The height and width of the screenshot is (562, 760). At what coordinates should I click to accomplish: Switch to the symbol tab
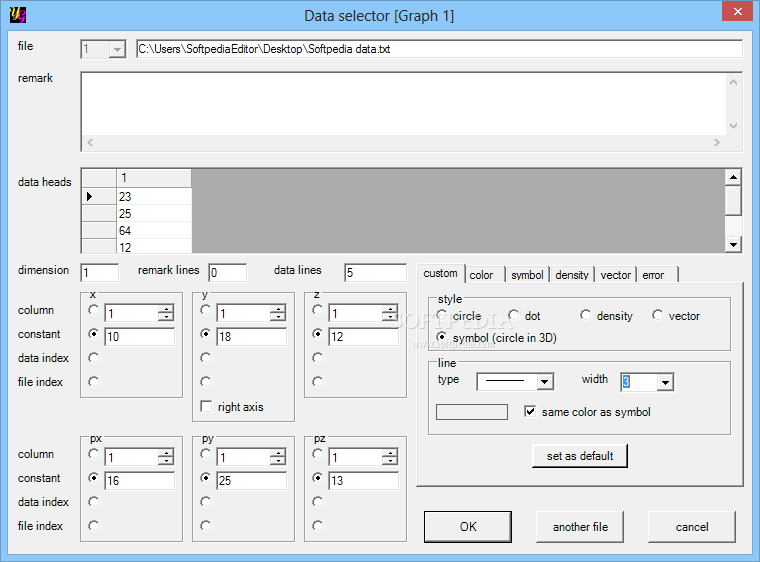527,275
